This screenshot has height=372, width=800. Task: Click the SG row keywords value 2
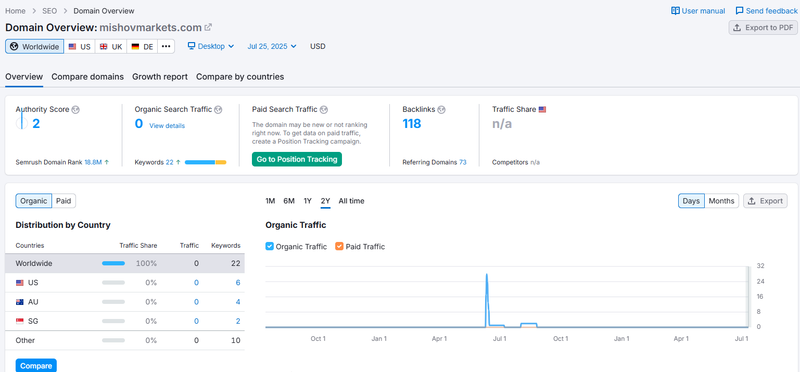coord(238,321)
